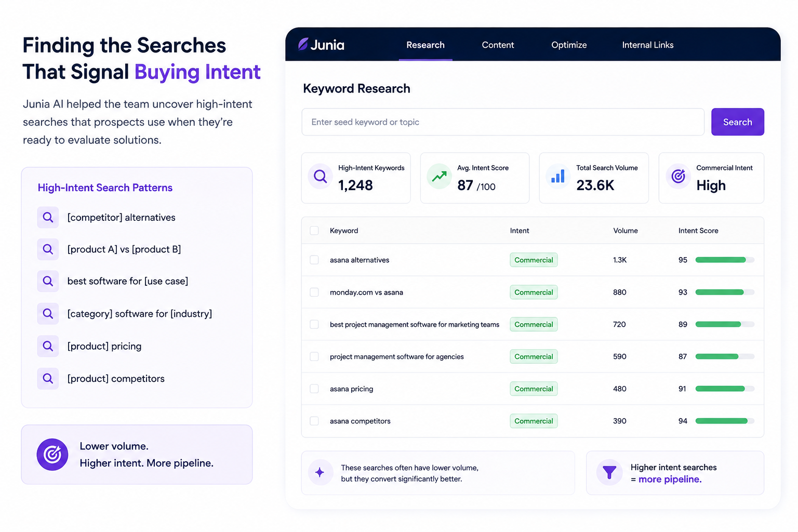Click search icon beside [product] competitors
Viewport: 798px width, 532px height.
[48, 379]
